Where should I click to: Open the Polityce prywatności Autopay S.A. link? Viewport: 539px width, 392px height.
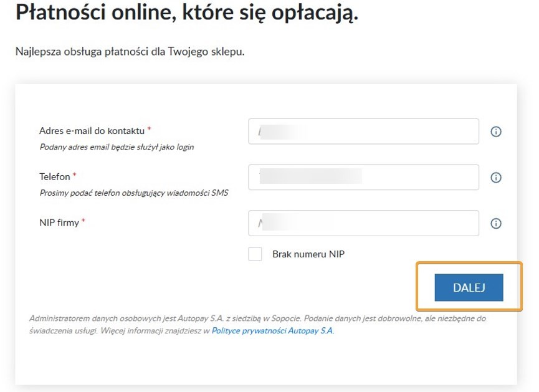(273, 331)
